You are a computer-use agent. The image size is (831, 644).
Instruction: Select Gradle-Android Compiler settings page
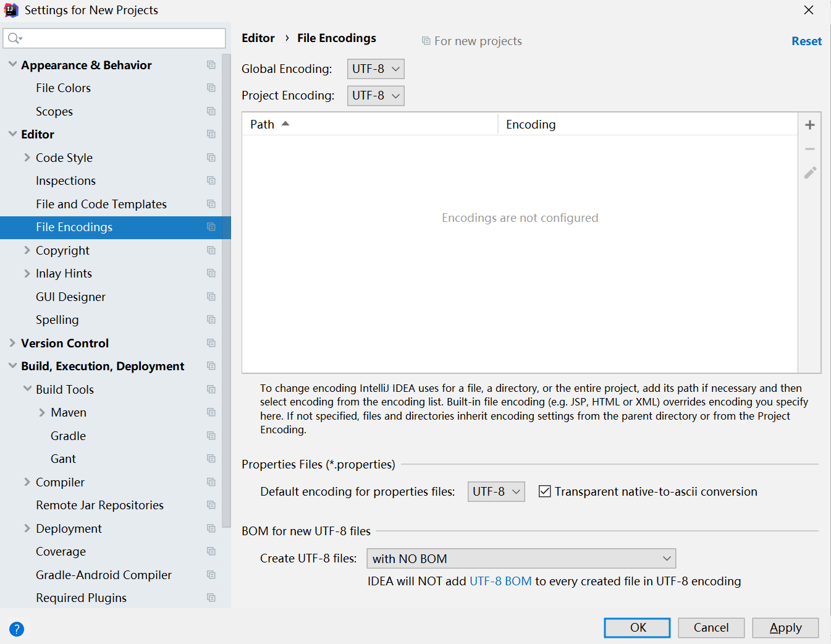[104, 575]
